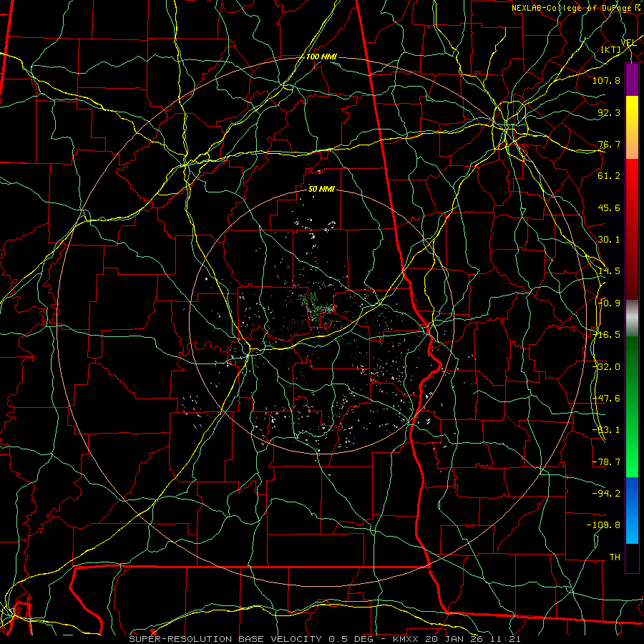Click the [KT] units label
Viewport: 644px width, 644px height.
click(611, 49)
